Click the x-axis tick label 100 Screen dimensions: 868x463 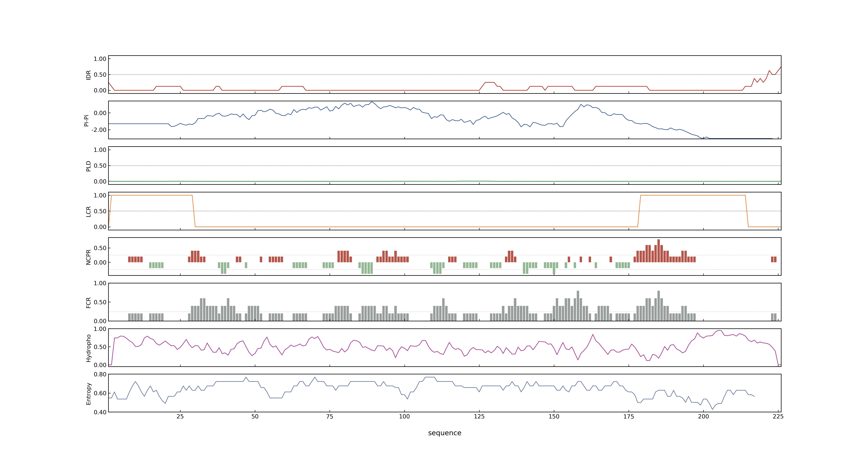coord(404,416)
